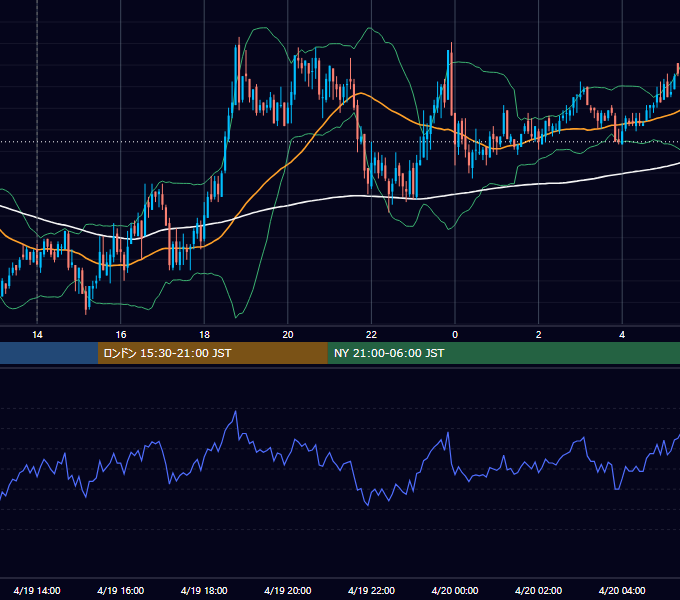Click time axis label 22
Image resolution: width=680 pixels, height=600 pixels.
click(x=371, y=335)
